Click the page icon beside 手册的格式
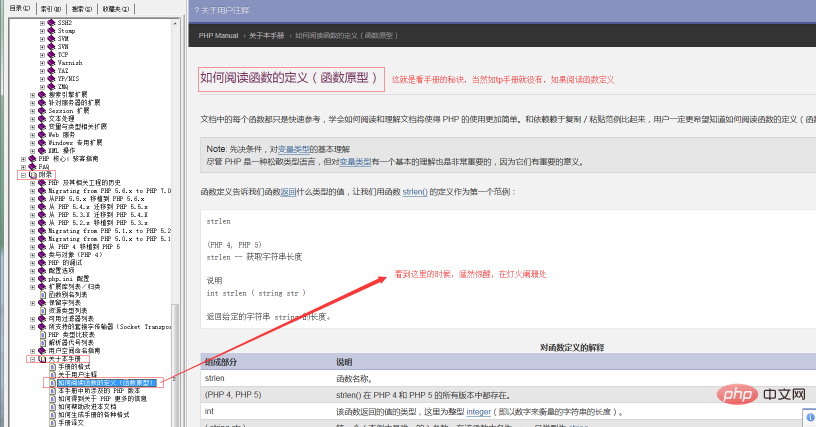The width and height of the screenshot is (816, 427). click(52, 367)
